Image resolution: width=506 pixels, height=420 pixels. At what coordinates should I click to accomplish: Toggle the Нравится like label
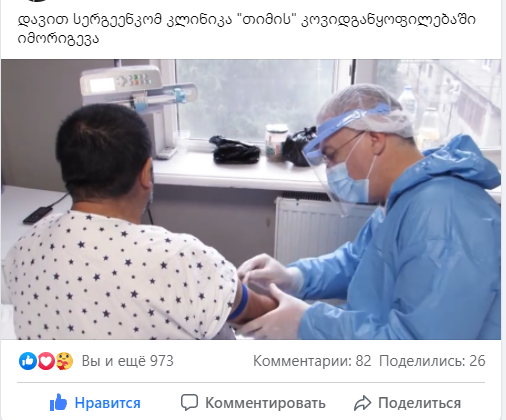(107, 403)
